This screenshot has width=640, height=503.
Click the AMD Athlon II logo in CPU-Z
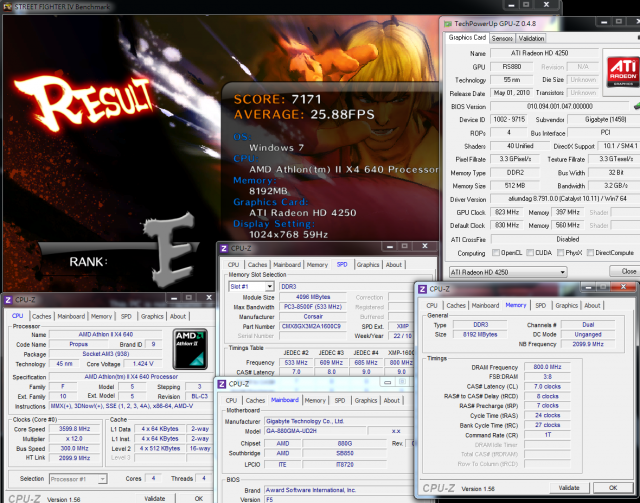point(190,349)
